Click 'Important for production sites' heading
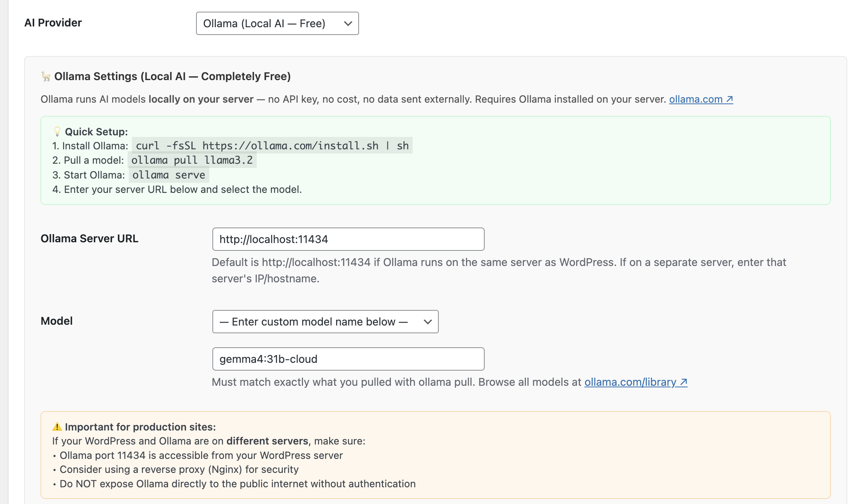The width and height of the screenshot is (855, 504). point(140,427)
